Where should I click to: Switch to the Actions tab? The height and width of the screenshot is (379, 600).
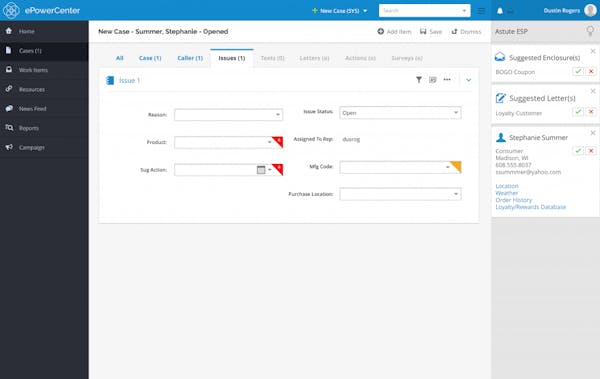[x=360, y=58]
